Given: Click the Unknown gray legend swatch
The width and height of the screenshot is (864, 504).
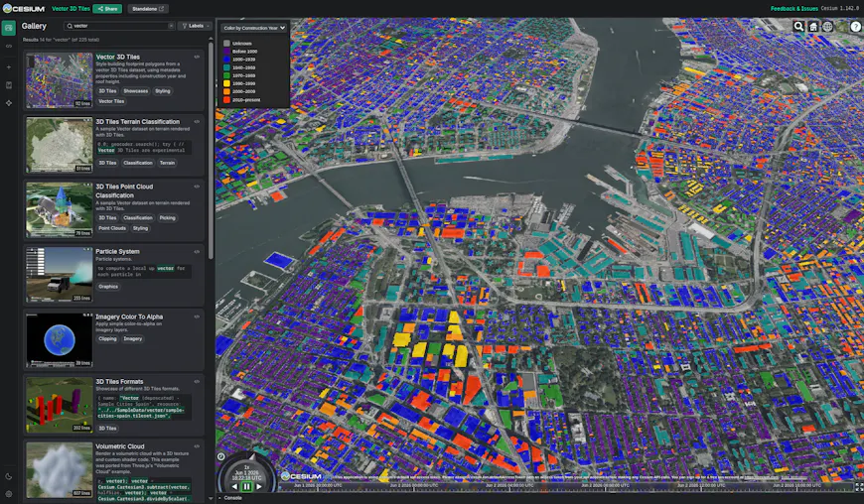Looking at the screenshot, I should pyautogui.click(x=226, y=43).
